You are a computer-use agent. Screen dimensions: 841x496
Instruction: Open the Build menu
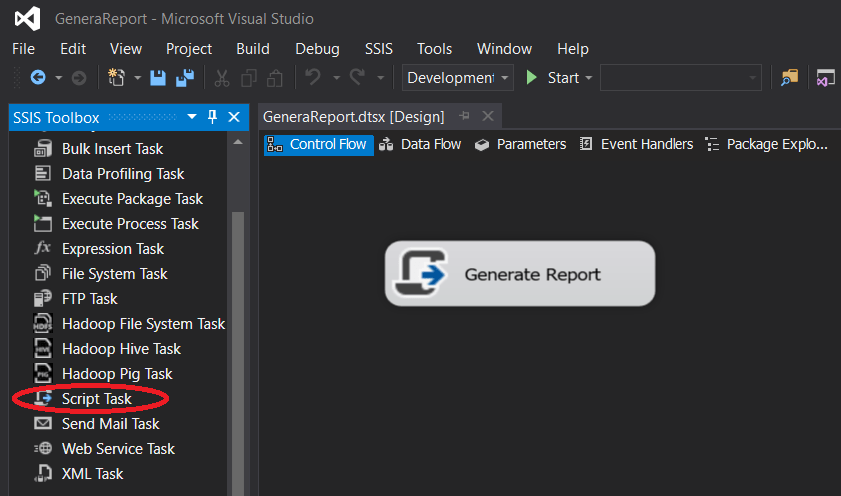(x=253, y=49)
